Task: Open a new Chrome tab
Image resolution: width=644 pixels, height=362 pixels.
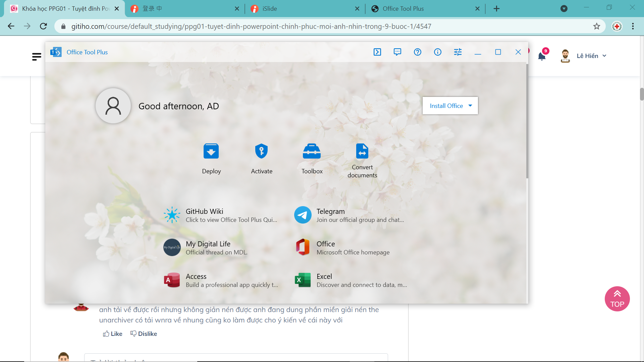Action: [x=497, y=9]
